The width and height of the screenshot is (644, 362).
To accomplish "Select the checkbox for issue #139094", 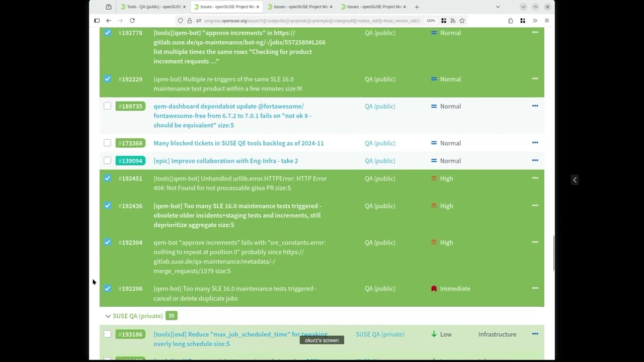I will (107, 161).
